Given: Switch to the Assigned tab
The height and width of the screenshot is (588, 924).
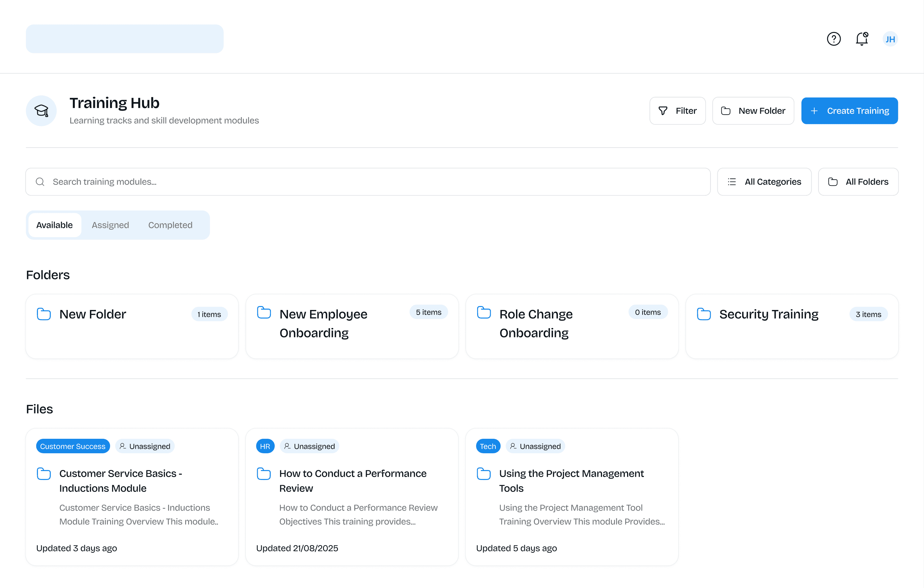Looking at the screenshot, I should coord(110,225).
